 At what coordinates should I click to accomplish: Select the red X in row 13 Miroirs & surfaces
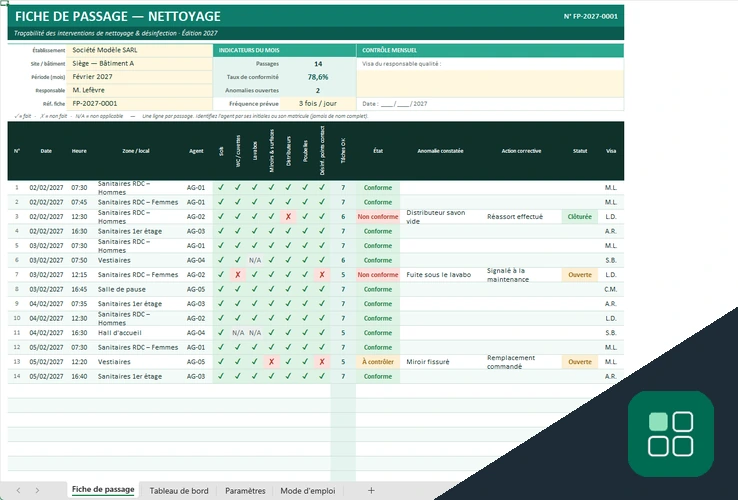coord(272,362)
